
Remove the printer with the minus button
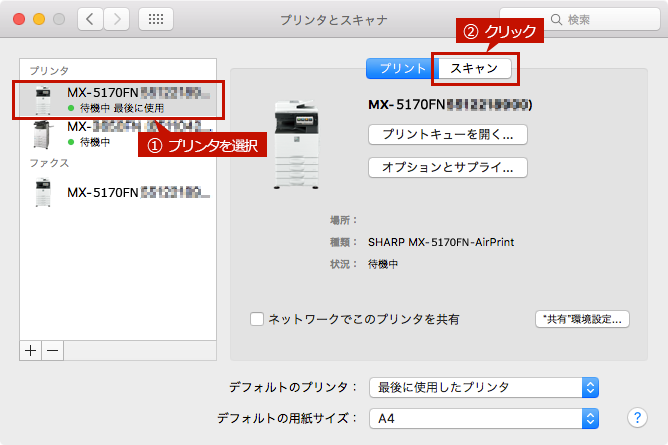coord(52,350)
